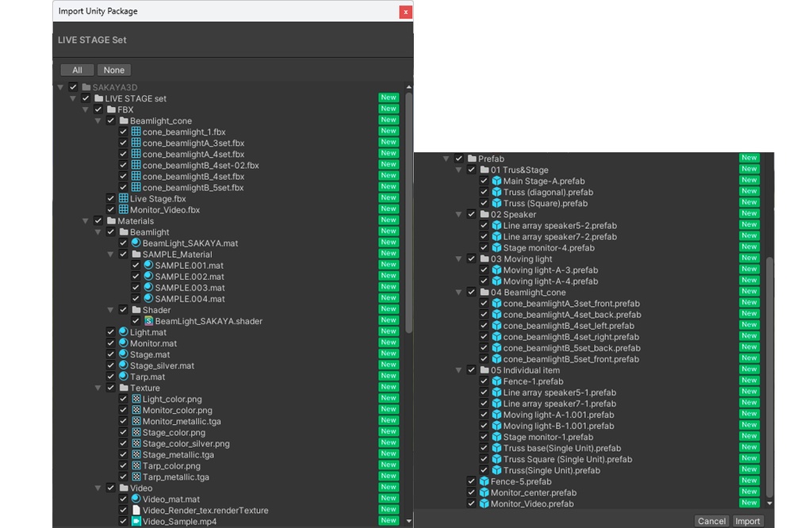Uncheck the Video_mat.mat checkbox
The width and height of the screenshot is (812, 528).
123,499
